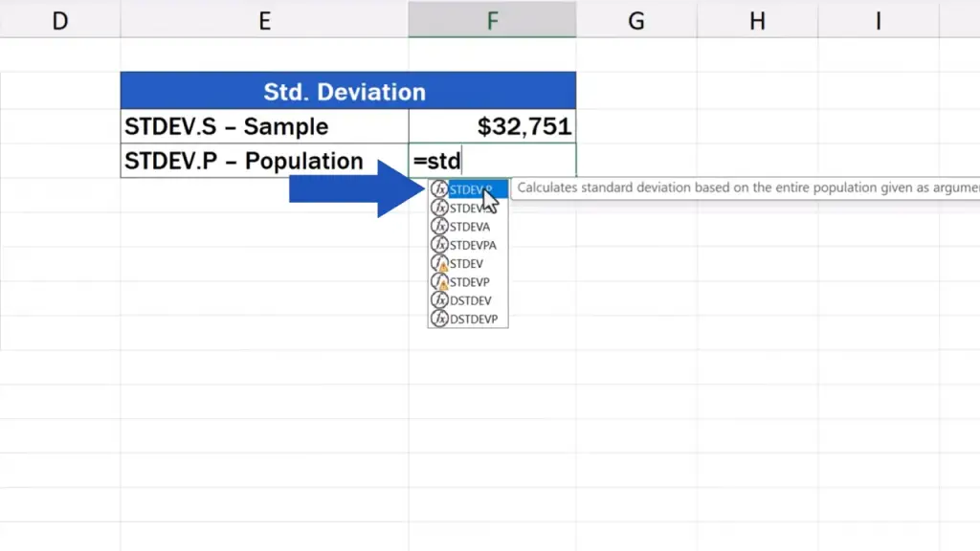Click the fx icon beside DSTDEVP

coord(439,319)
